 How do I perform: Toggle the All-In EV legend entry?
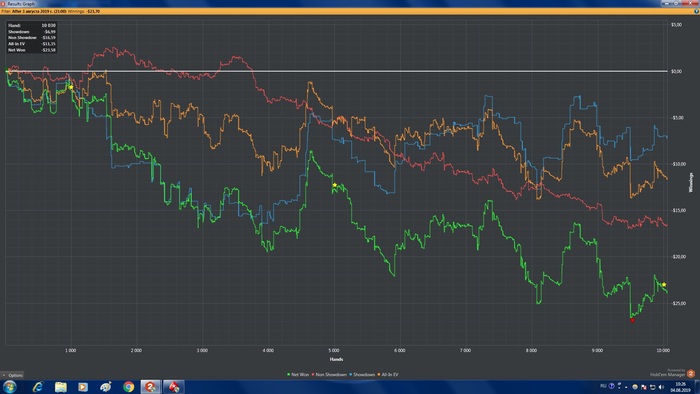click(x=388, y=375)
